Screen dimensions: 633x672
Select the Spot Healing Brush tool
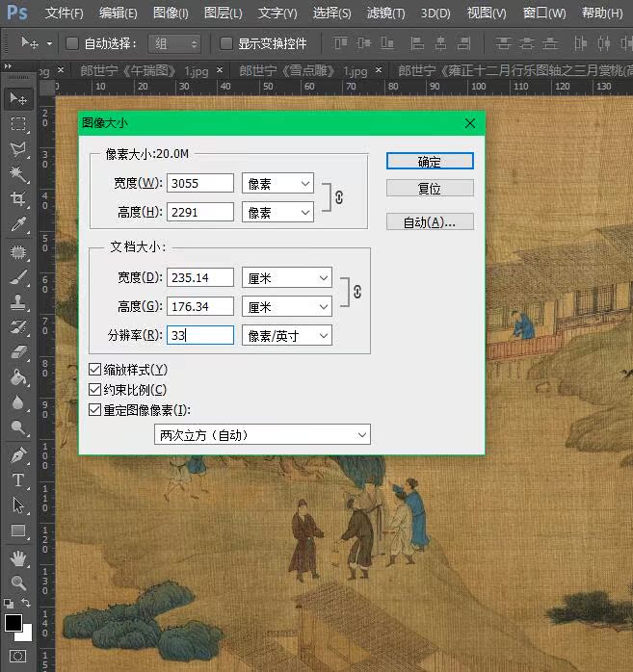point(18,252)
